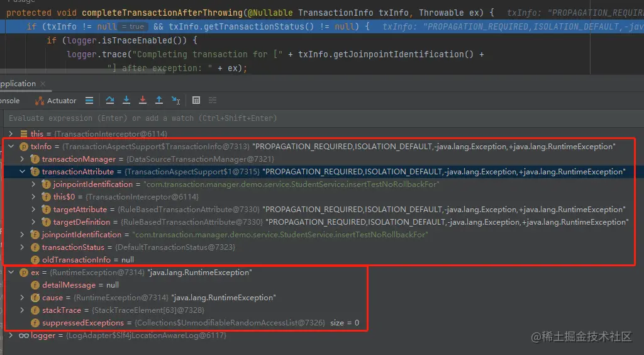This screenshot has height=355, width=644.
Task: Expand the transactionManager field
Action: 23,159
